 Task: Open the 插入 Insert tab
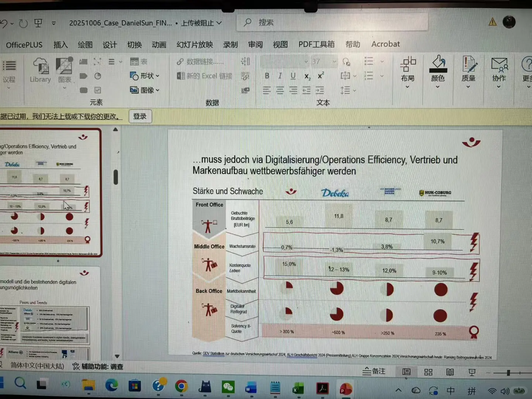61,45
